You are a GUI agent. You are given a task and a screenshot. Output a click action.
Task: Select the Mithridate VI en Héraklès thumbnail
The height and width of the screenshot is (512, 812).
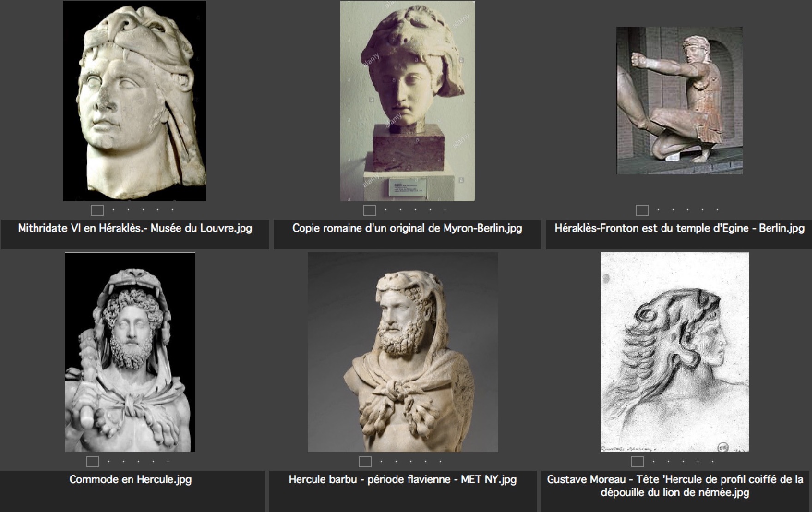(135, 101)
